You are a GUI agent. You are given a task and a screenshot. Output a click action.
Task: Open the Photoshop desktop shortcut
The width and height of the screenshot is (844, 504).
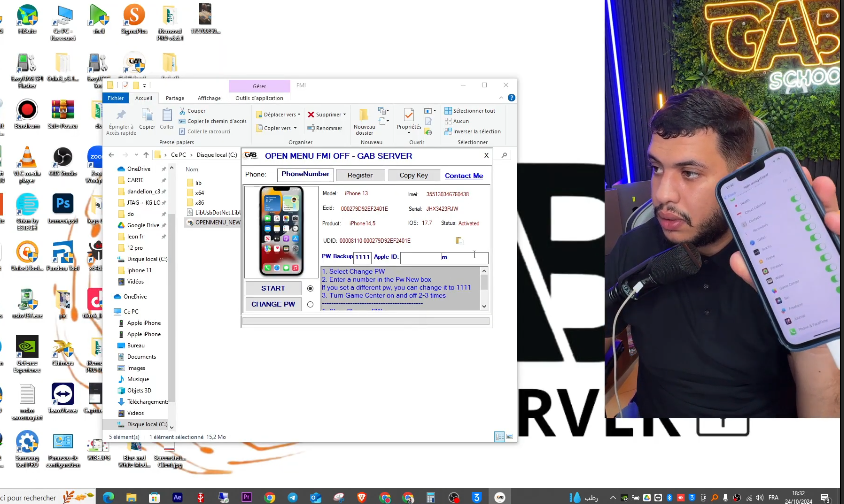pos(63,209)
